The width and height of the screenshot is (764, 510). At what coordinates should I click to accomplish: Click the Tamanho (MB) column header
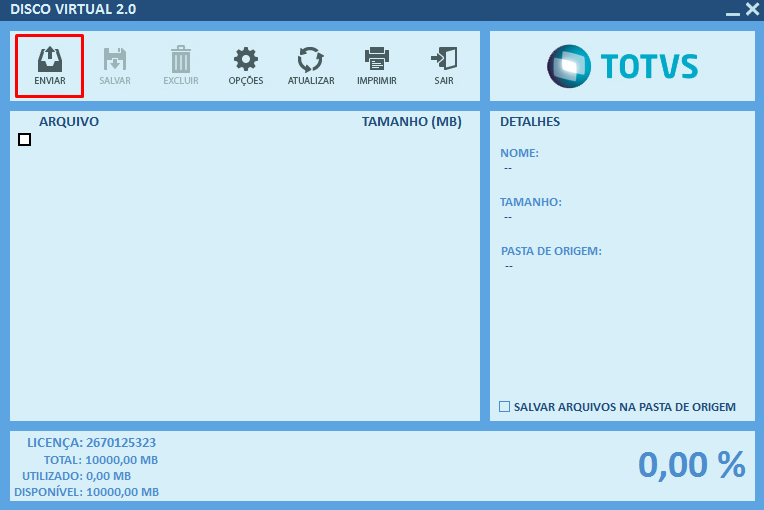[x=412, y=122]
